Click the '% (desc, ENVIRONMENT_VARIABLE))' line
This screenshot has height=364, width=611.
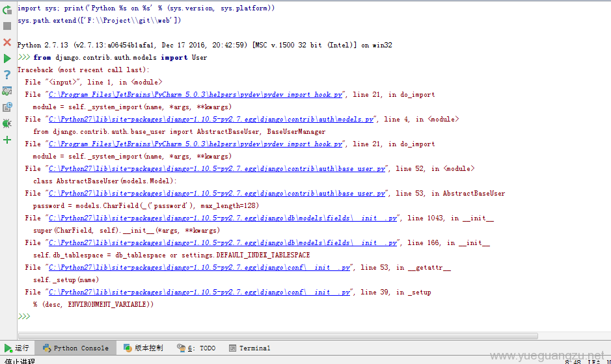94,304
